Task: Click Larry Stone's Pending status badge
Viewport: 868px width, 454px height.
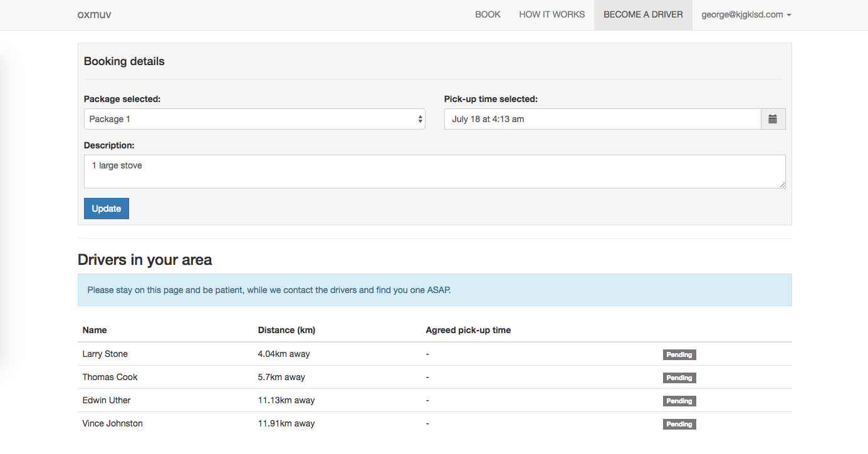Action: pos(679,354)
